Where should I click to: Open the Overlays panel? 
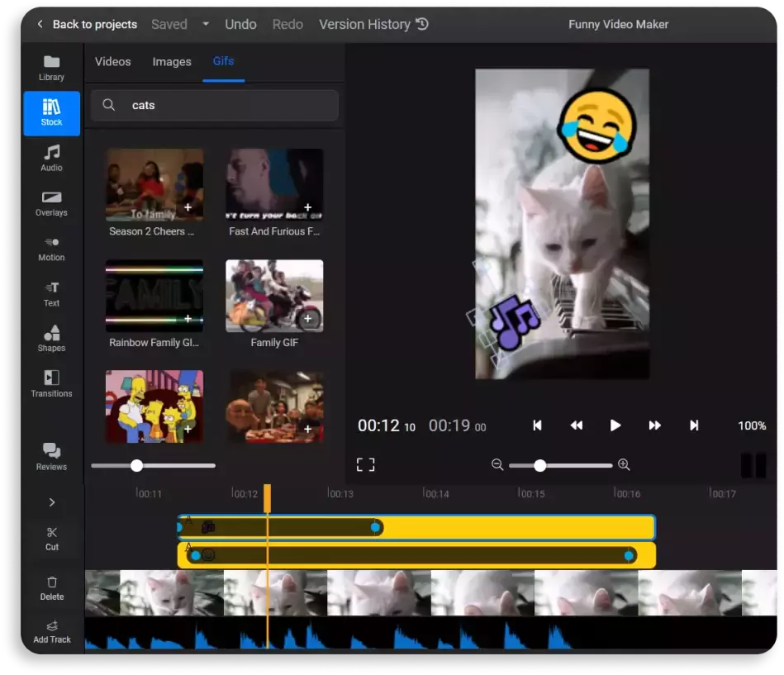coord(51,203)
